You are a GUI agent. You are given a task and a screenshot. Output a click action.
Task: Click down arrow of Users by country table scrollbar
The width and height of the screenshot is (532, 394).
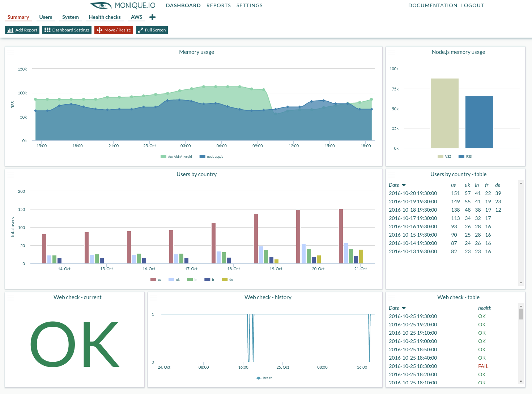[521, 283]
